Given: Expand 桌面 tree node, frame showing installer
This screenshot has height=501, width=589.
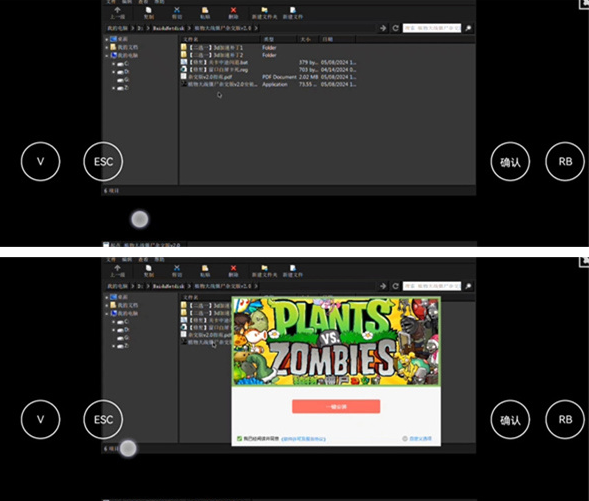Looking at the screenshot, I should [107, 297].
